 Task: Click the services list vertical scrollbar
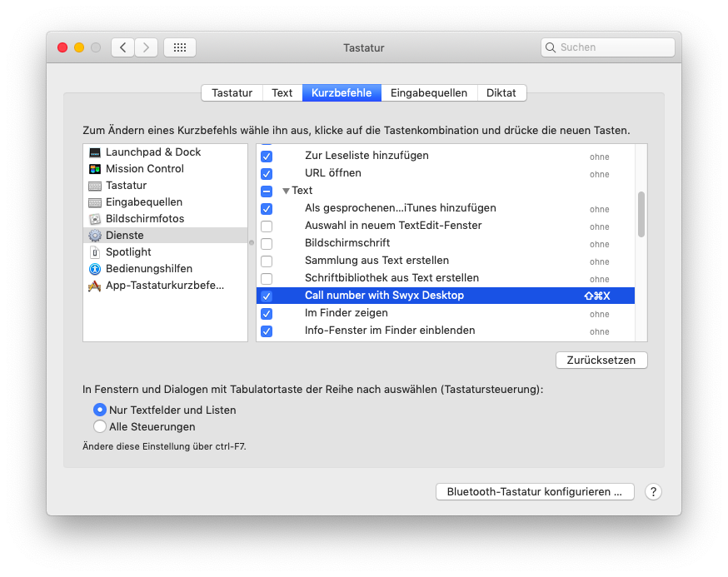pyautogui.click(x=641, y=215)
